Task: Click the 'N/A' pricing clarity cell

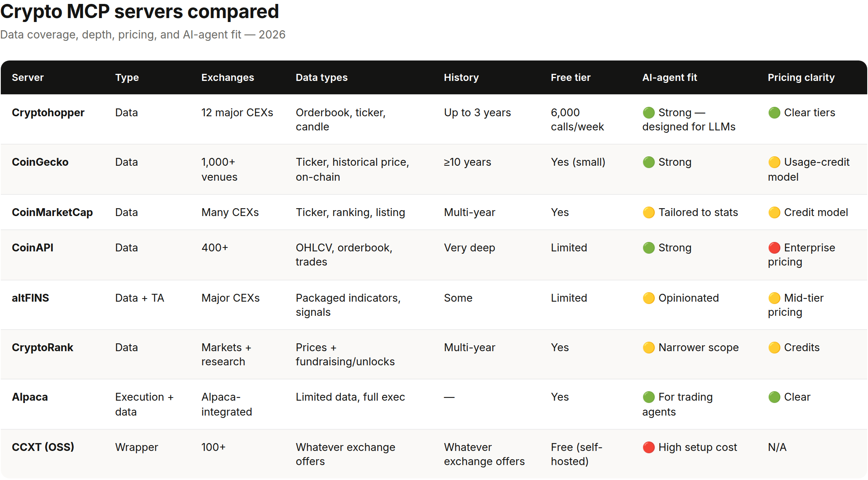Action: tap(777, 447)
